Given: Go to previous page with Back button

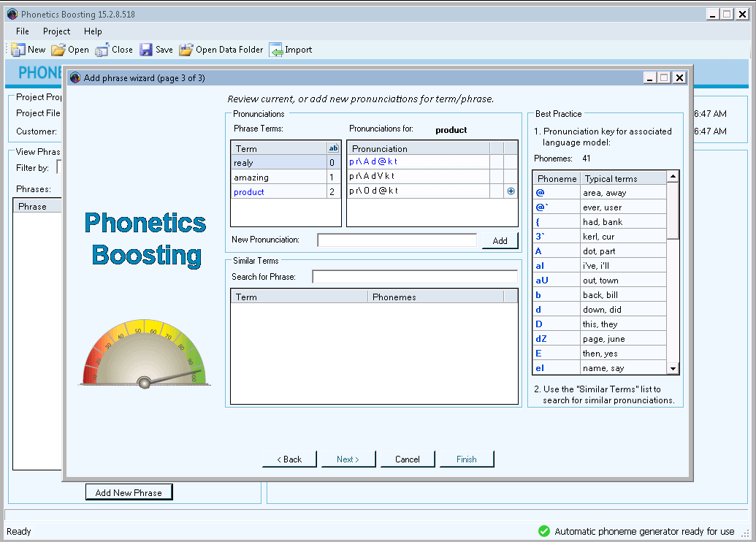Looking at the screenshot, I should [x=289, y=459].
